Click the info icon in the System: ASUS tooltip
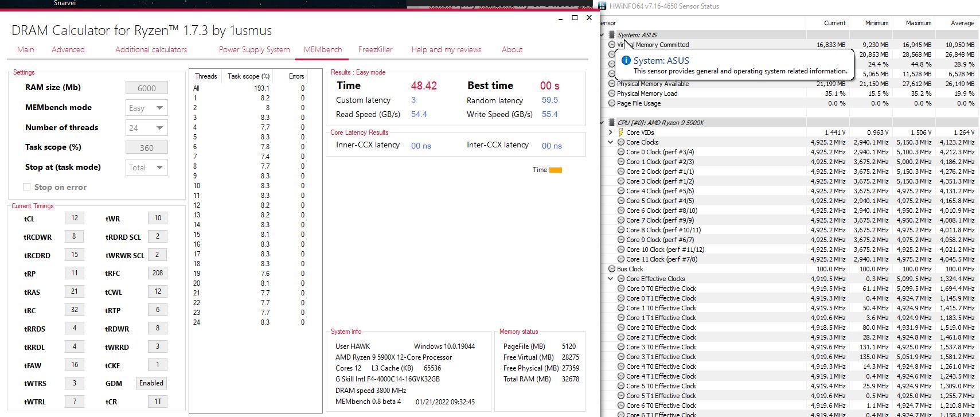Image resolution: width=980 pixels, height=417 pixels. [x=626, y=60]
